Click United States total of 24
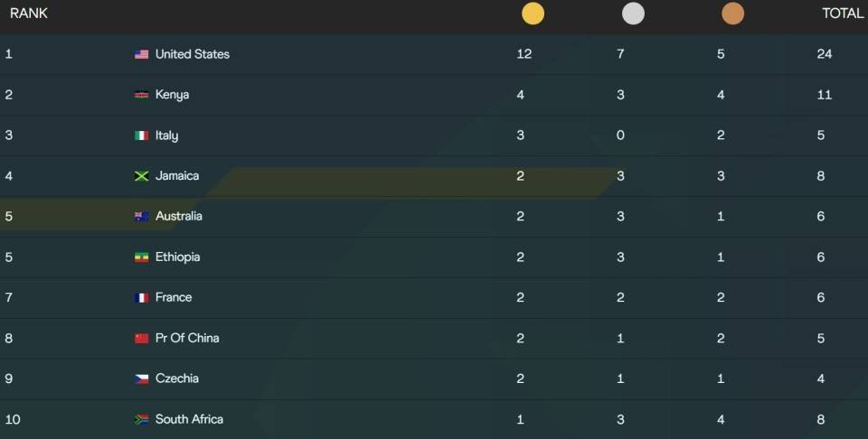The image size is (868, 439). [x=825, y=54]
